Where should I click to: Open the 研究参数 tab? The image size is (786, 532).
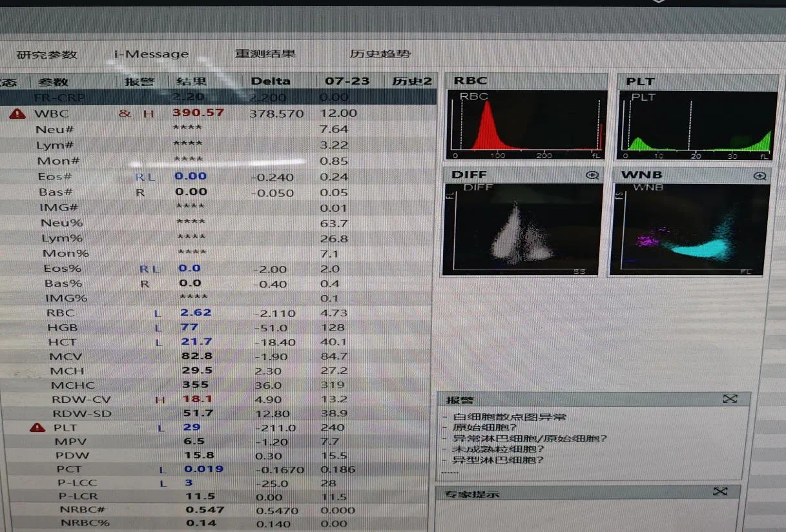click(47, 54)
